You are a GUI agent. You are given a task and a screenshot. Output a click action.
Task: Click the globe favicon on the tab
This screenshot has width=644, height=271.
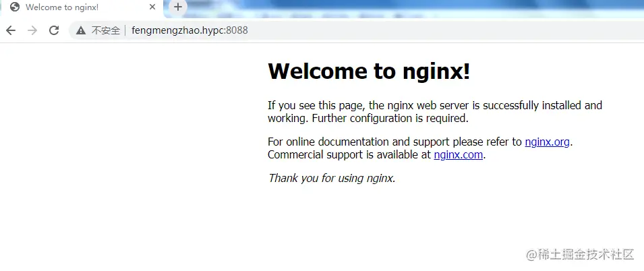15,7
